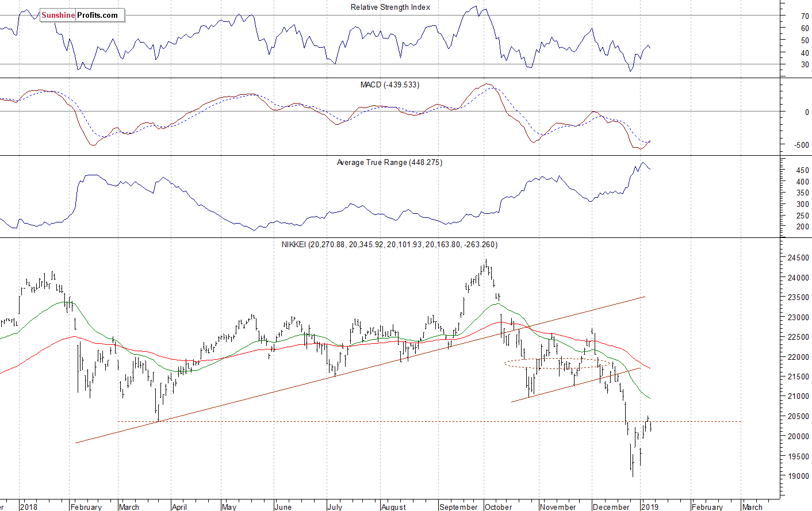This screenshot has height=511, width=812.
Task: Click the RSI 30 scale value
Action: 805,64
